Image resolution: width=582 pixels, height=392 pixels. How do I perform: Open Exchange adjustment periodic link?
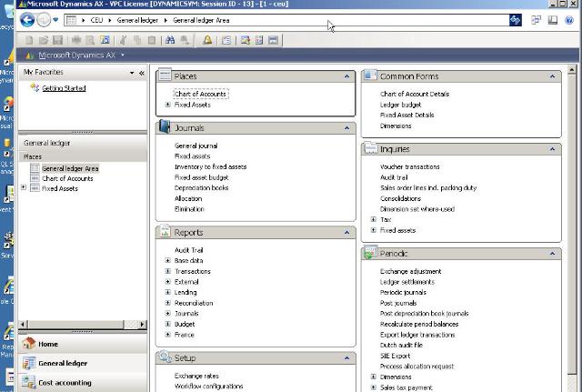[x=410, y=271]
